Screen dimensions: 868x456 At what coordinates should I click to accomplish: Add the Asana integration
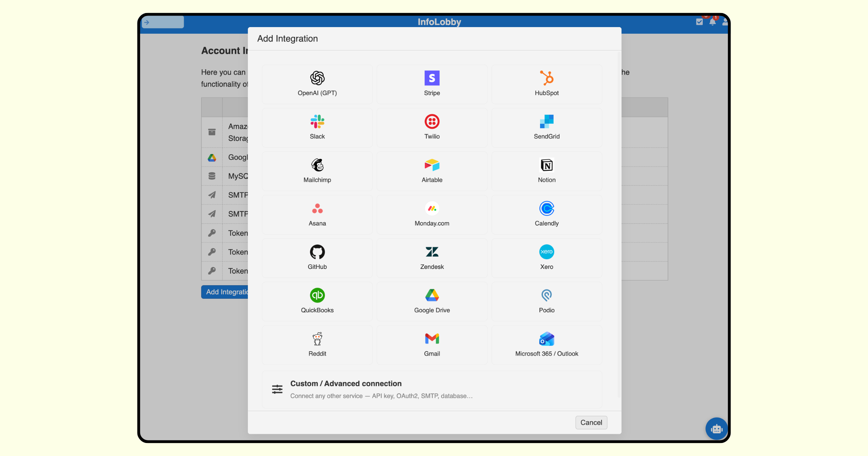tap(317, 215)
